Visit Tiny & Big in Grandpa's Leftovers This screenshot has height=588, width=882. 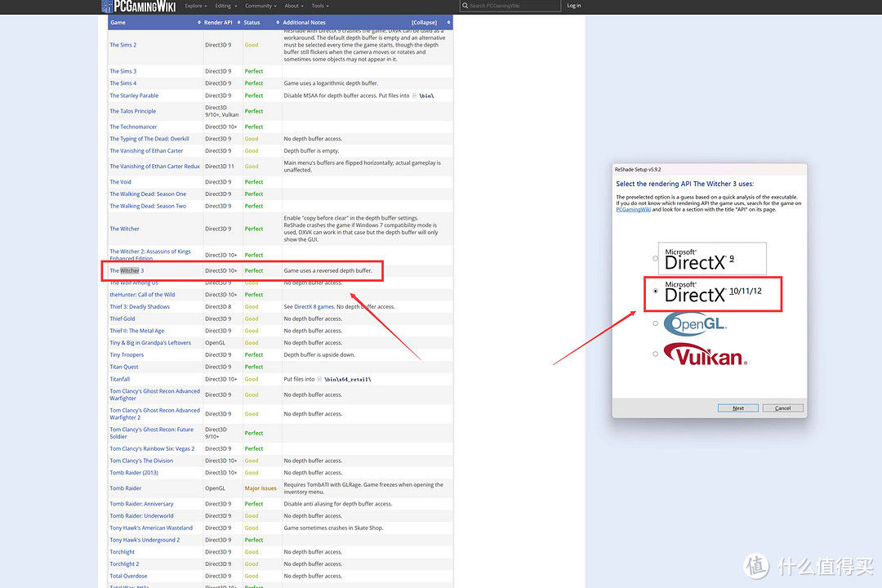pyautogui.click(x=150, y=343)
